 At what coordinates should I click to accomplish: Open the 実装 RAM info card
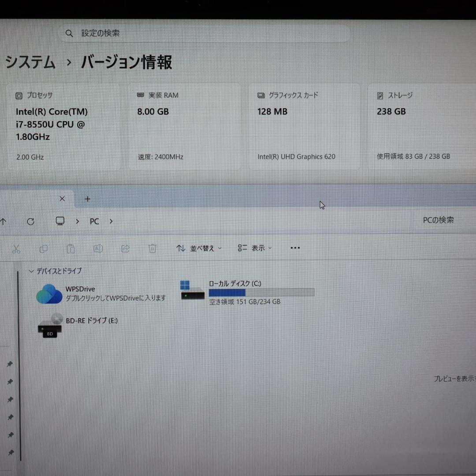click(185, 126)
